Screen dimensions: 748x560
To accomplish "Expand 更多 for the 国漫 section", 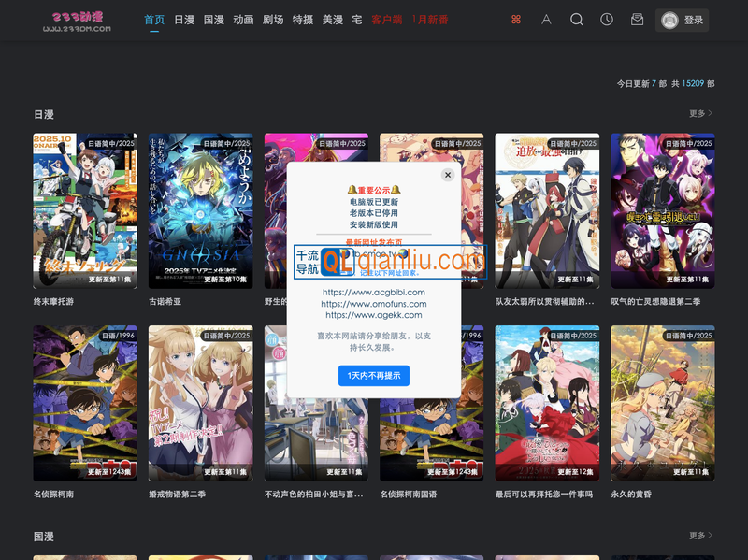I will (700, 536).
